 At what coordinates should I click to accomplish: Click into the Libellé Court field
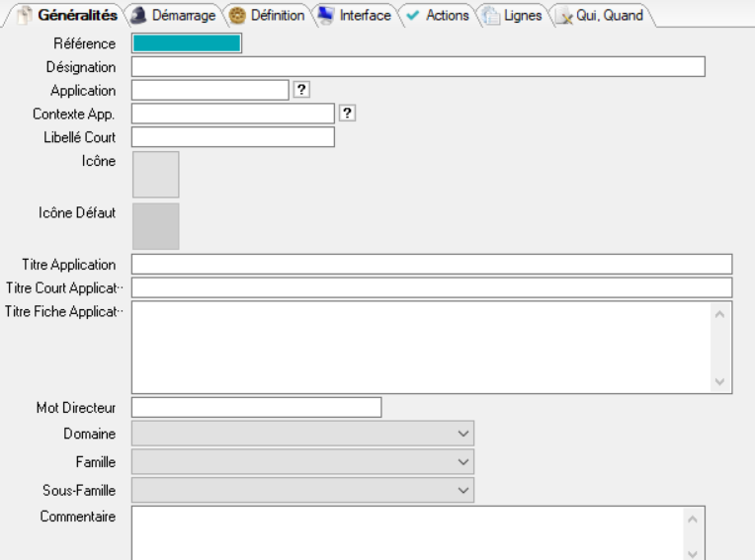click(x=233, y=137)
